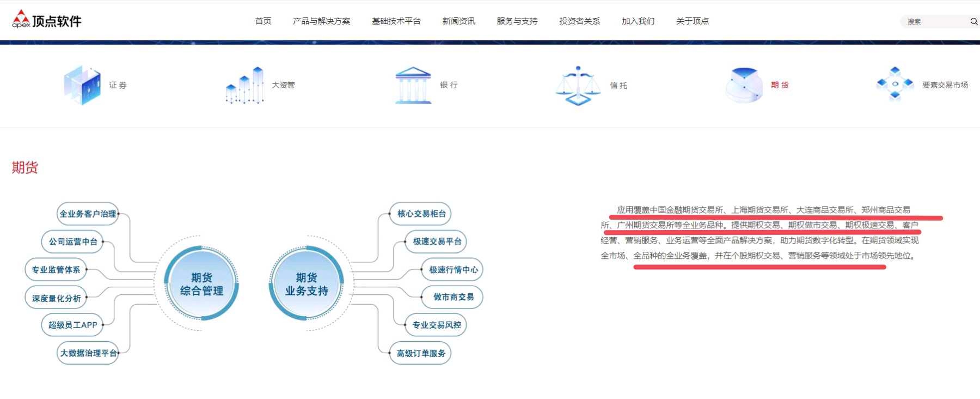The image size is (980, 399).
Task: Select the 证券 securities building icon
Action: click(82, 85)
